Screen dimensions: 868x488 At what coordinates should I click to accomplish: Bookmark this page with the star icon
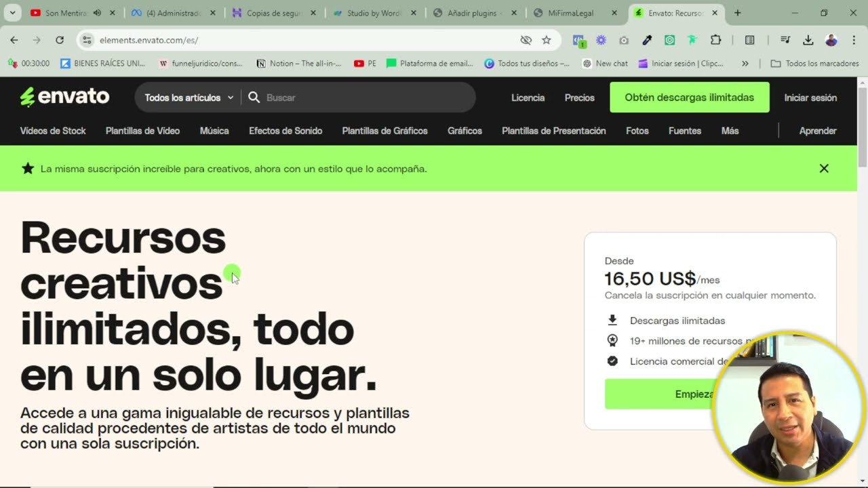pos(546,40)
